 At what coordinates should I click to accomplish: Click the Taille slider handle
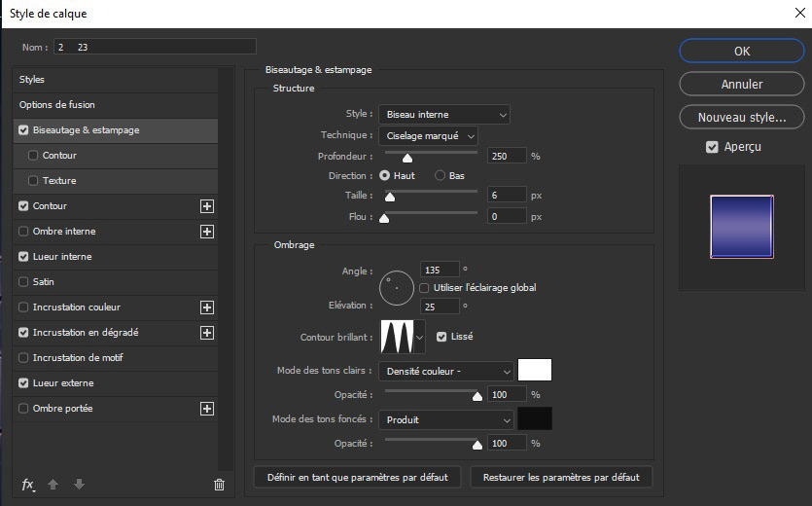pyautogui.click(x=390, y=197)
